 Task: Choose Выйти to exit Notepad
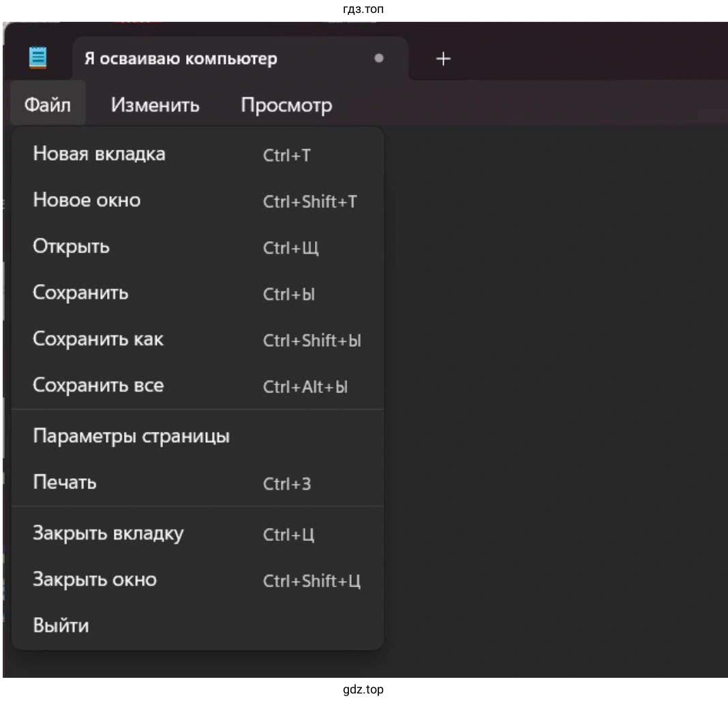(61, 625)
